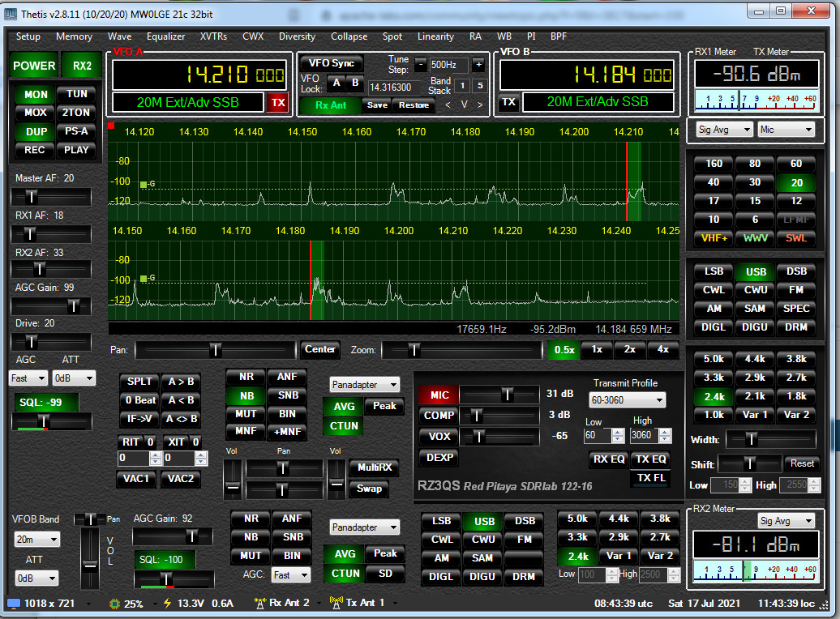Click the TX filter Low value field
Image resolution: width=840 pixels, height=619 pixels.
click(598, 435)
